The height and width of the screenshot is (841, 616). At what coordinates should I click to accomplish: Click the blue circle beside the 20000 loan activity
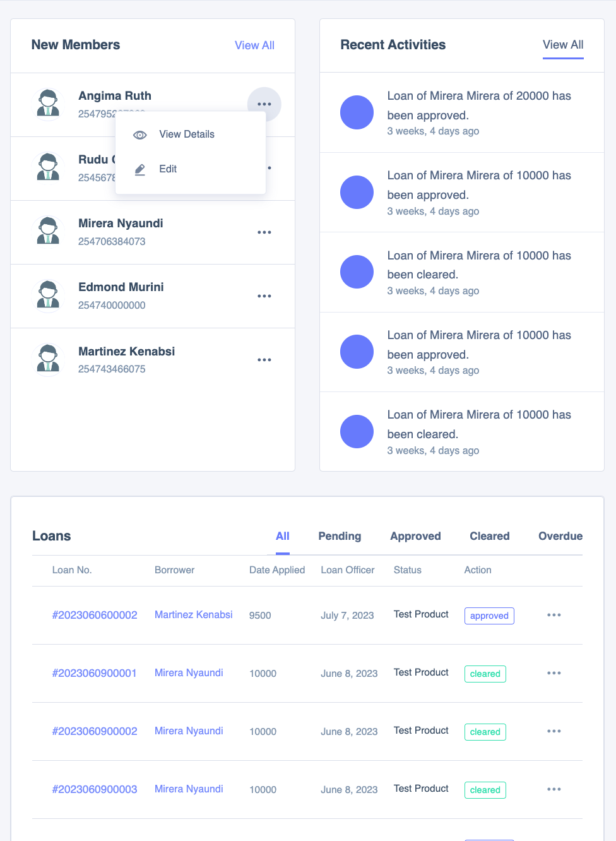coord(357,112)
